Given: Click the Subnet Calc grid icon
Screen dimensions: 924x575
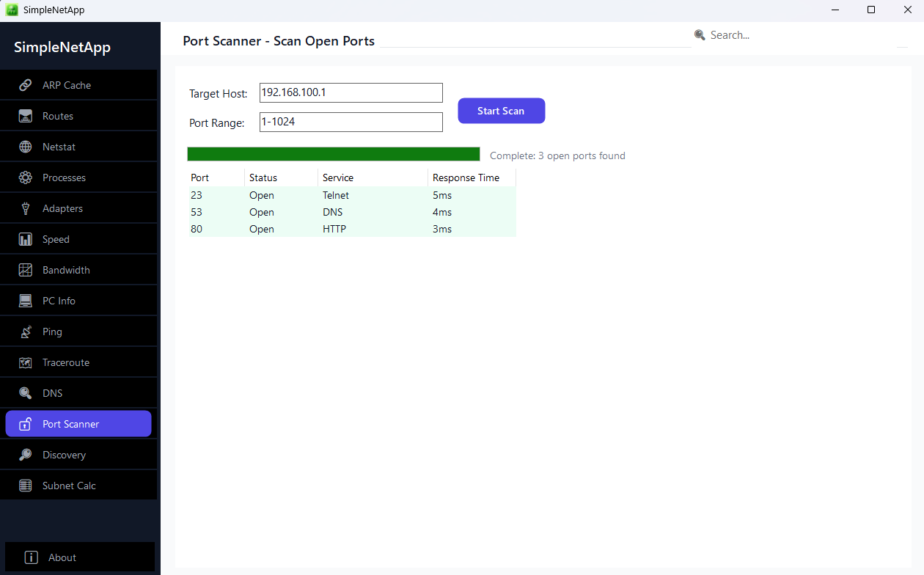Looking at the screenshot, I should pos(26,486).
